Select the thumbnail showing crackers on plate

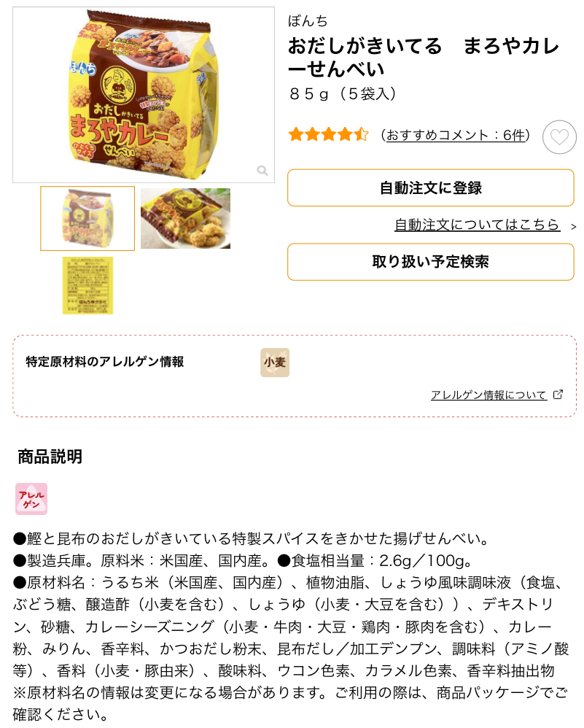185,218
